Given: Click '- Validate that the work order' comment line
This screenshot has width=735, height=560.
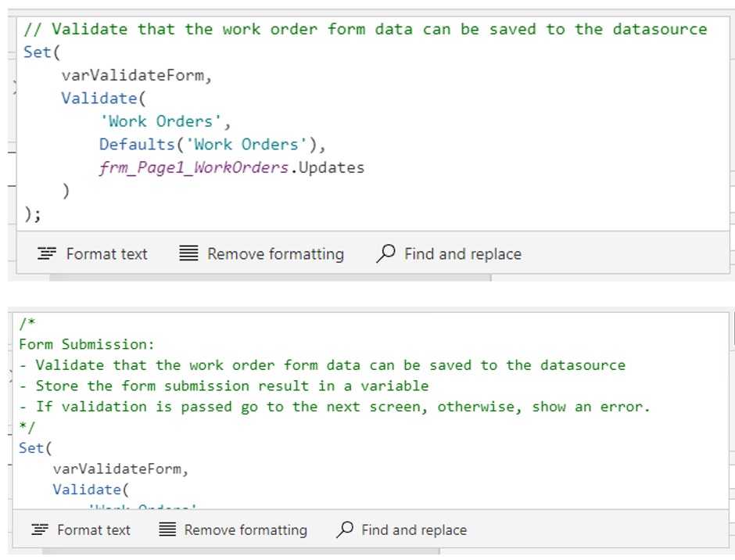Looking at the screenshot, I should pos(322,365).
